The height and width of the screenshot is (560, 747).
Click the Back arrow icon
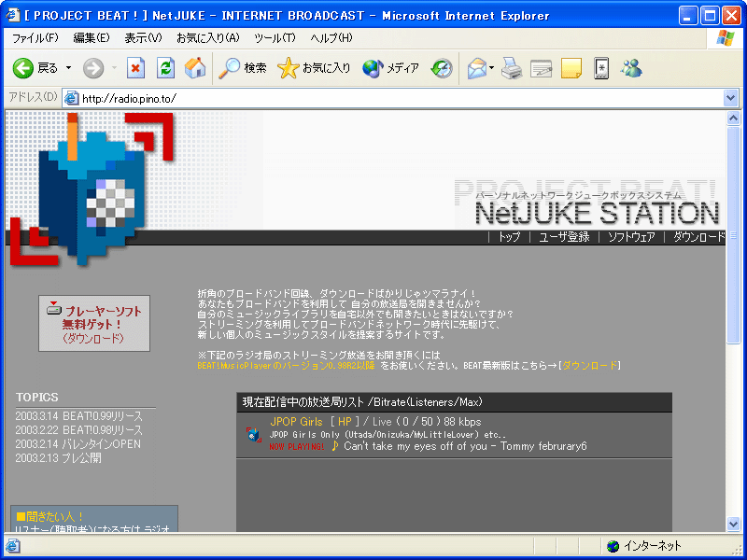[x=22, y=68]
